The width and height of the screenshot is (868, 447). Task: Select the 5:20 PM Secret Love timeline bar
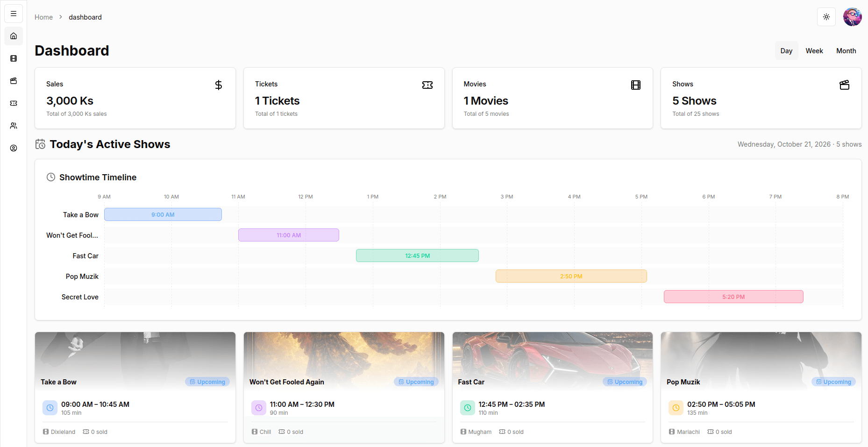pyautogui.click(x=733, y=297)
